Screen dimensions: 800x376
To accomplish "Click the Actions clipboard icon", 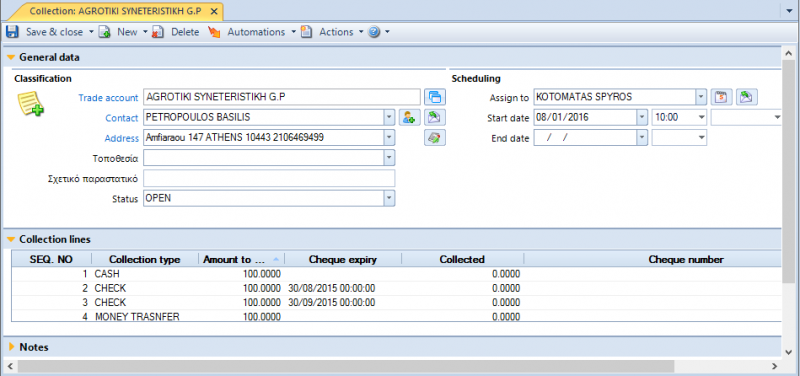I will [x=306, y=32].
